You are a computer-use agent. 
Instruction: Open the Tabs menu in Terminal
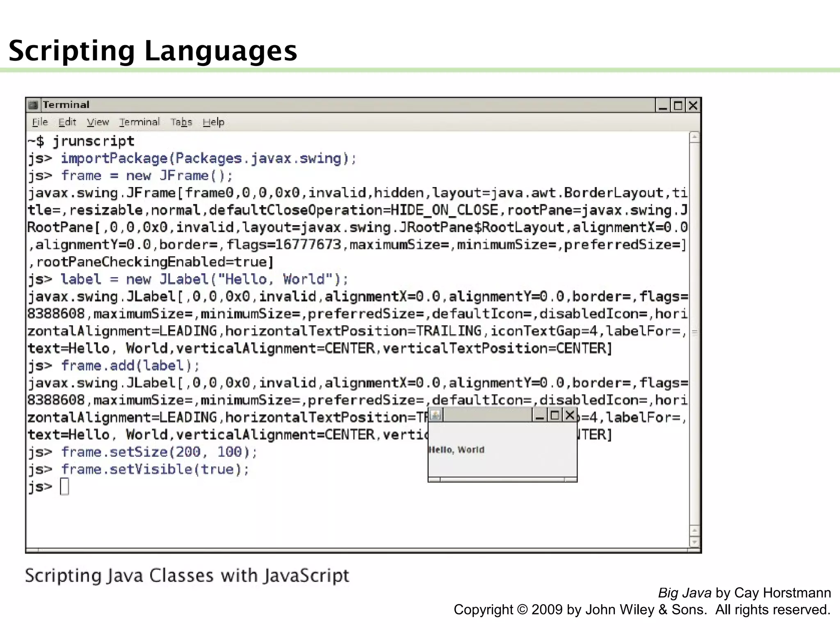click(x=181, y=122)
